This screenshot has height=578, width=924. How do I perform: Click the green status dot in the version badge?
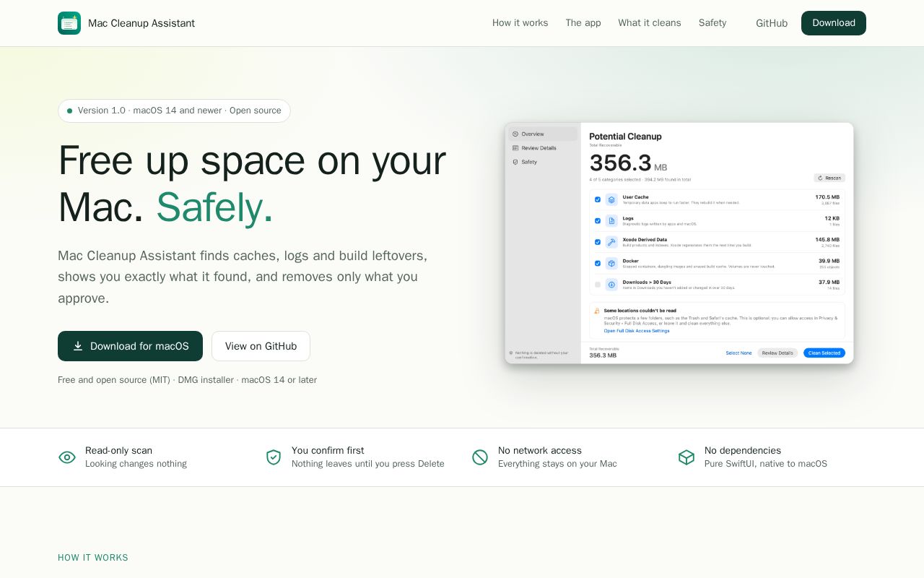point(70,111)
